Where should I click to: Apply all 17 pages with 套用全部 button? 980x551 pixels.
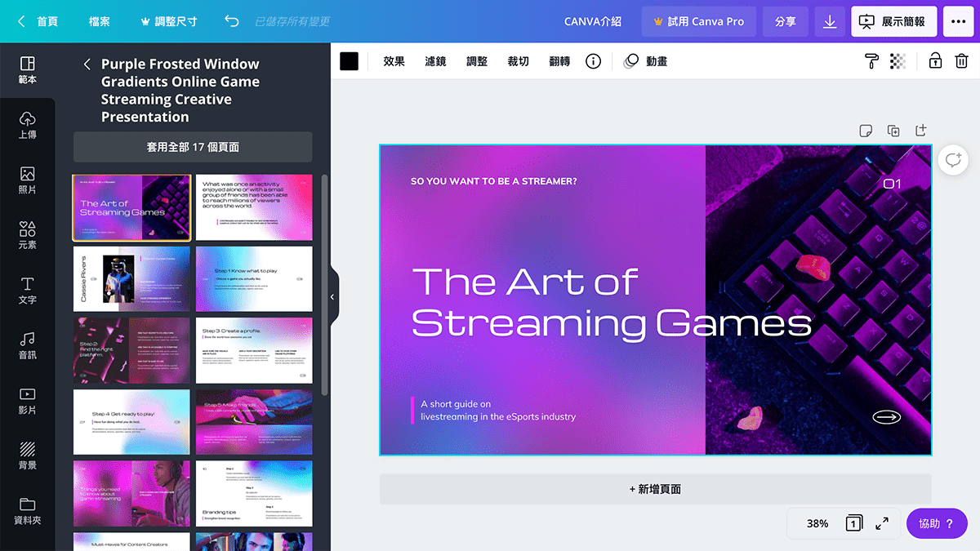(x=193, y=147)
